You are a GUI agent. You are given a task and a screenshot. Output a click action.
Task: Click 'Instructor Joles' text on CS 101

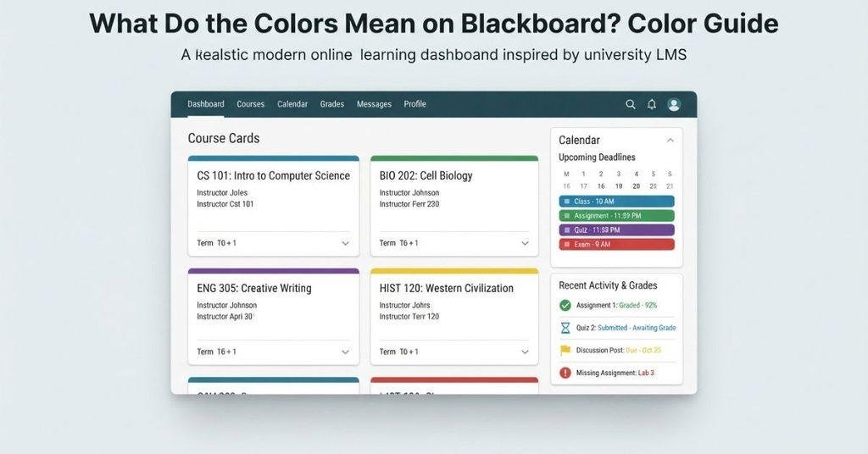pyautogui.click(x=222, y=193)
